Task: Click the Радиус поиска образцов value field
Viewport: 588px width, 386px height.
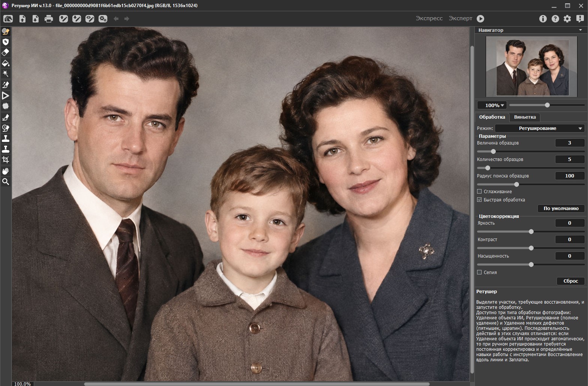Action: [570, 176]
